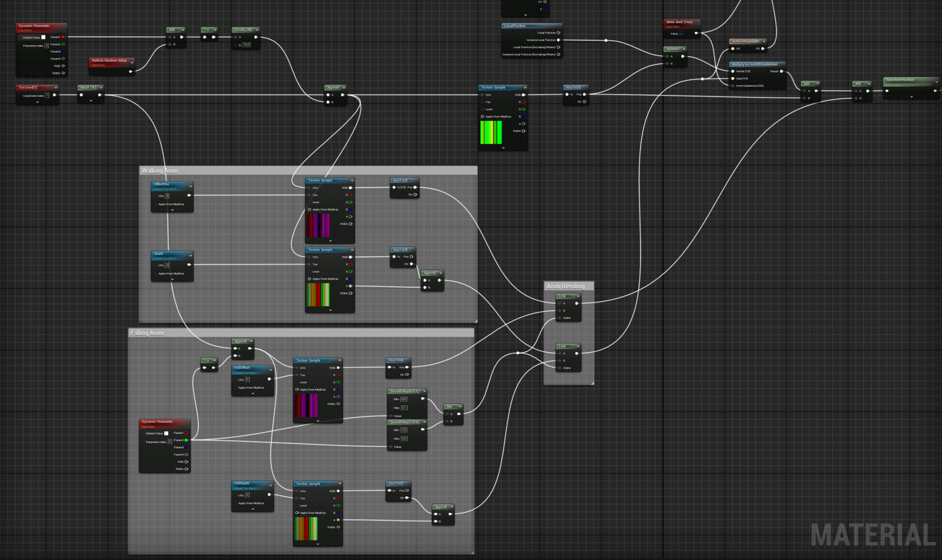Click the Divide B value field showing 30.0
Viewport: 942px width, 560px height.
(x=246, y=45)
